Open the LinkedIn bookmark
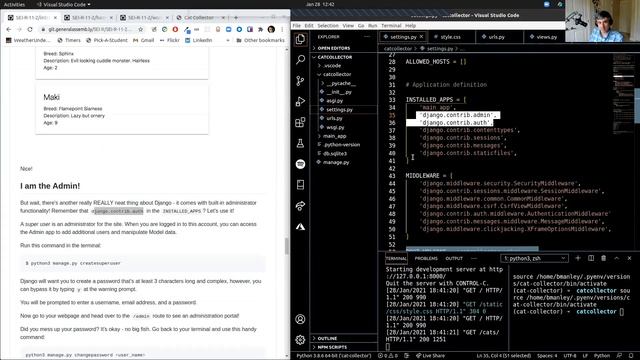 tap(198, 40)
